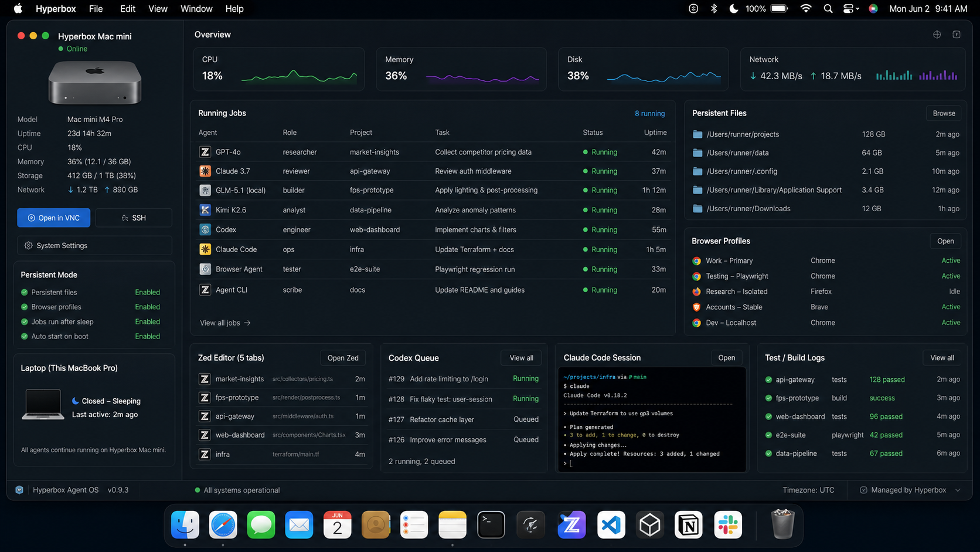Screen dimensions: 980x552
Task: Click Brave icon for Accounts – Stable profile
Action: pyautogui.click(x=696, y=307)
